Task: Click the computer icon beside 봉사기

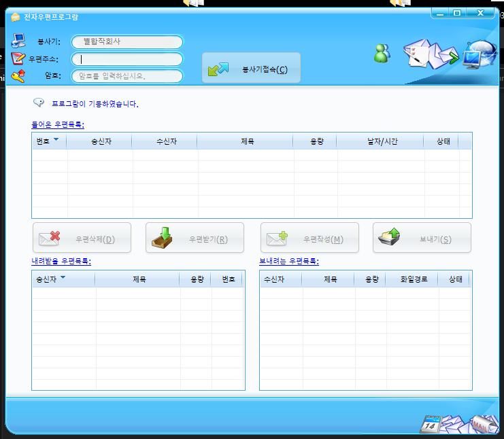Action: (x=18, y=41)
